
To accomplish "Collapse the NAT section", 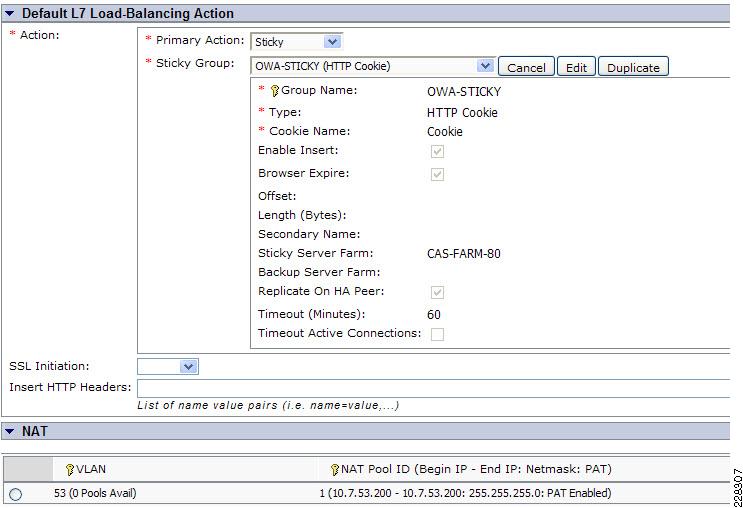I will point(9,431).
